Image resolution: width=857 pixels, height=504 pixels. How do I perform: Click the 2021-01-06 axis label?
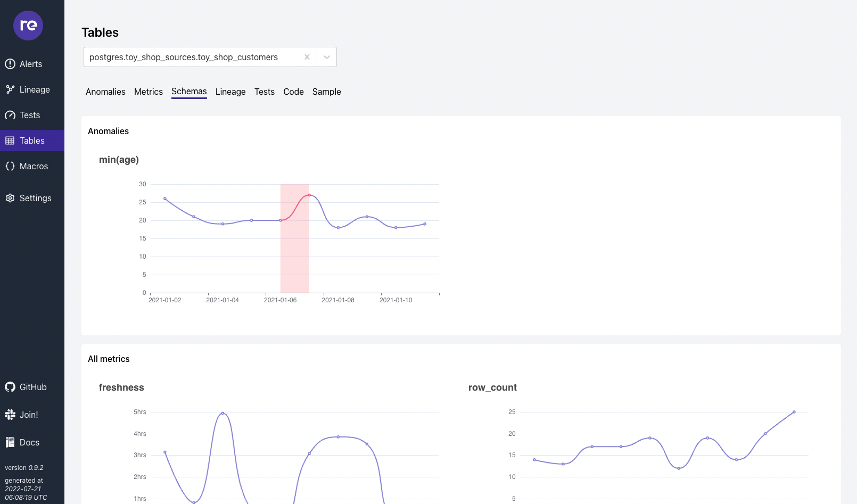click(x=280, y=300)
